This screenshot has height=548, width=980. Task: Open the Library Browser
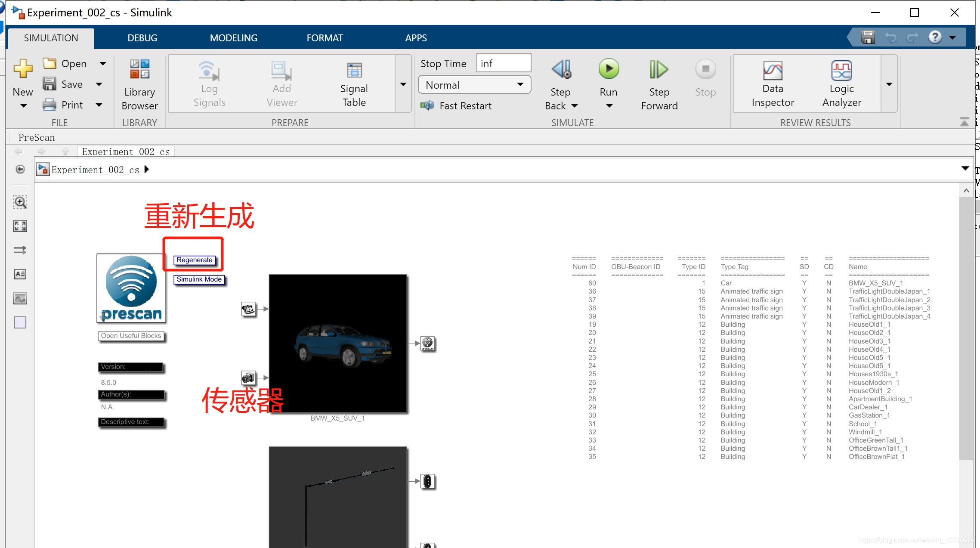click(139, 84)
